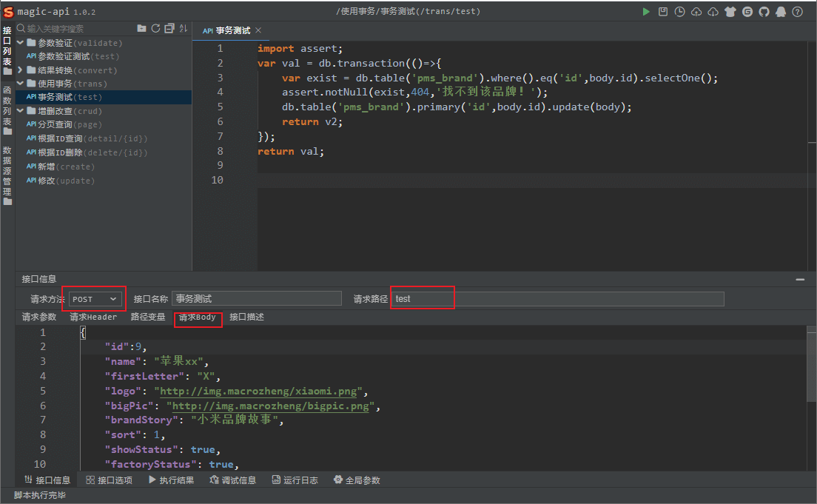Viewport: 817px width, 504px height.
Task: Click the cloud upload icon
Action: tap(696, 11)
